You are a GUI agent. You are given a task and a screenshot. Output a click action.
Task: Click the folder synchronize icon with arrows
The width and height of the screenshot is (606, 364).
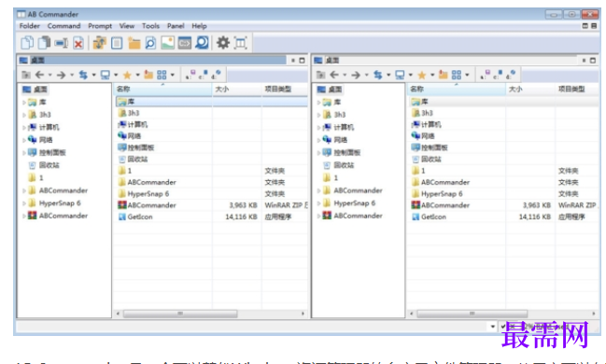[x=100, y=43]
